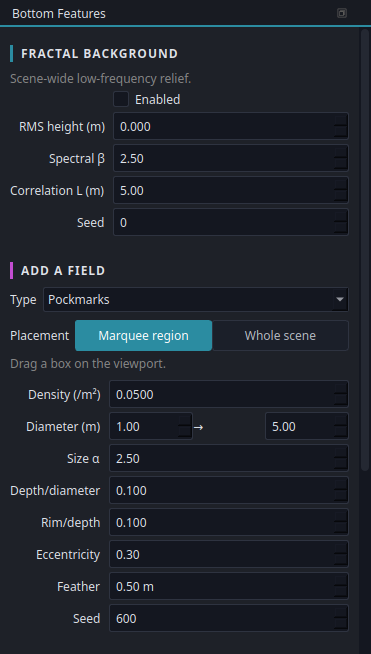
Task: Click the Spectral β input field
Action: pyautogui.click(x=231, y=158)
